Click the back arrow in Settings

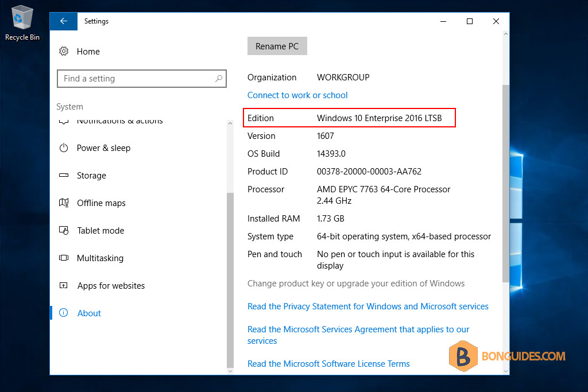pos(64,21)
